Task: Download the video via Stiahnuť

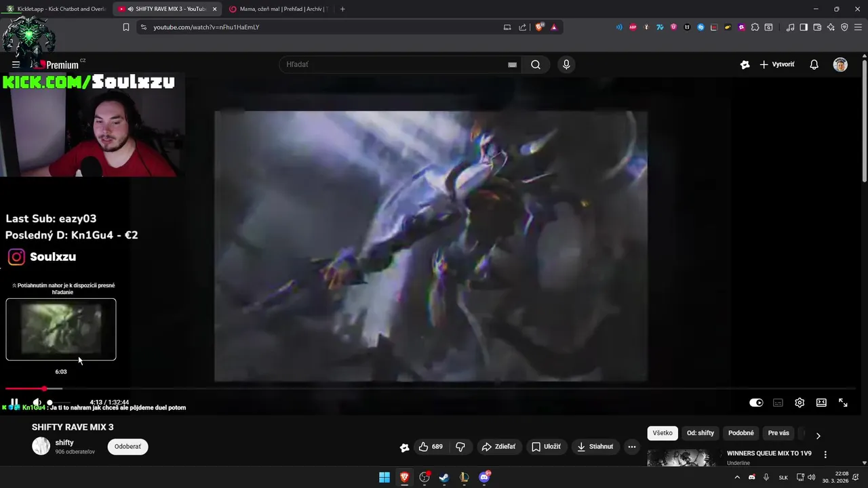Action: (x=595, y=447)
